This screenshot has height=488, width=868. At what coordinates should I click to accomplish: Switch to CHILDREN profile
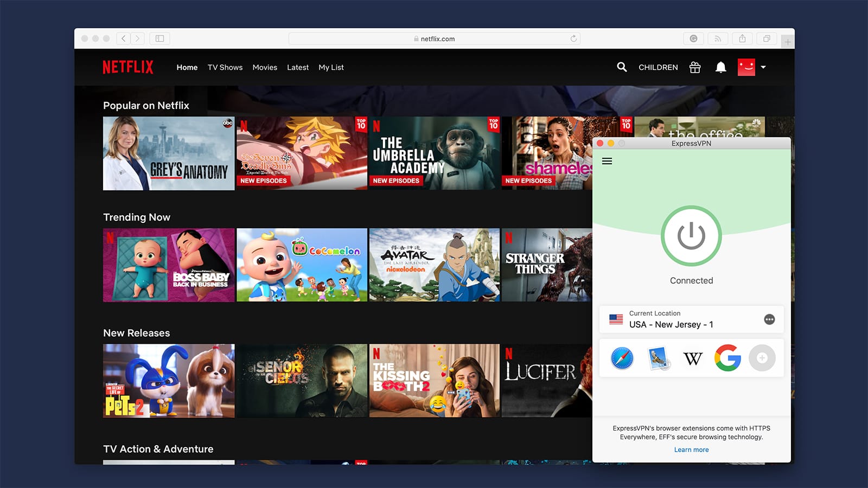point(658,67)
